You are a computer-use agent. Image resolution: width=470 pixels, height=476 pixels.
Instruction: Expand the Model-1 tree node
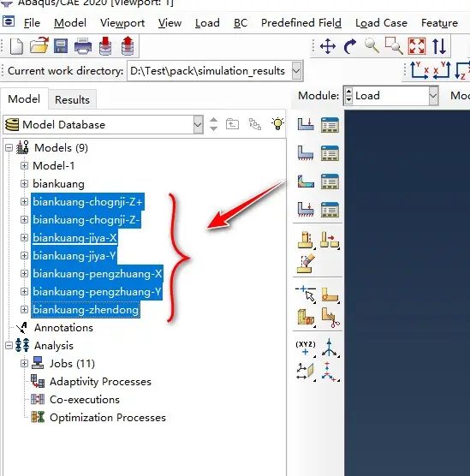point(24,166)
